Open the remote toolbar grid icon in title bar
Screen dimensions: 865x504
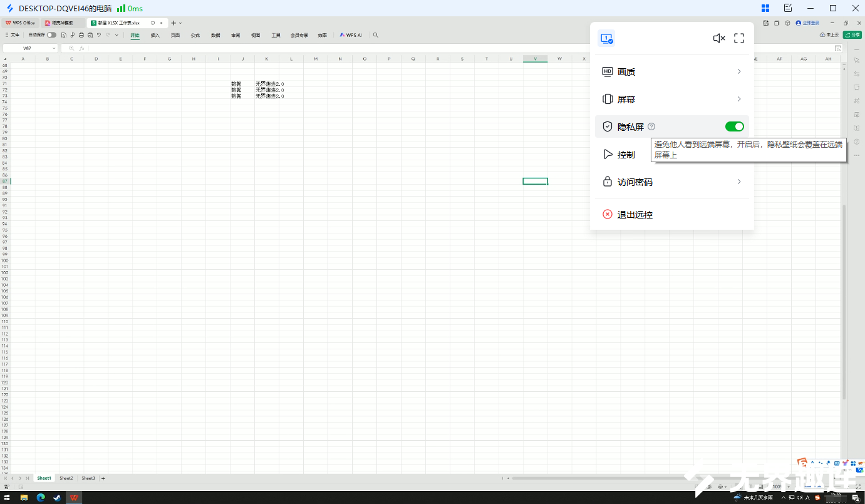tap(765, 8)
